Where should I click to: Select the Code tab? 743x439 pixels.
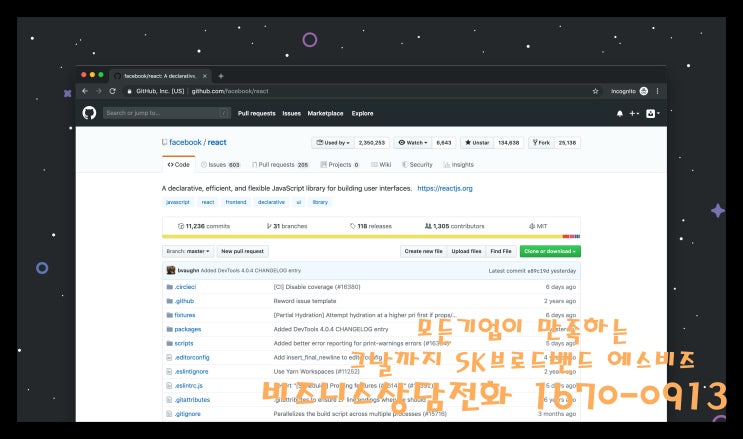coord(179,165)
